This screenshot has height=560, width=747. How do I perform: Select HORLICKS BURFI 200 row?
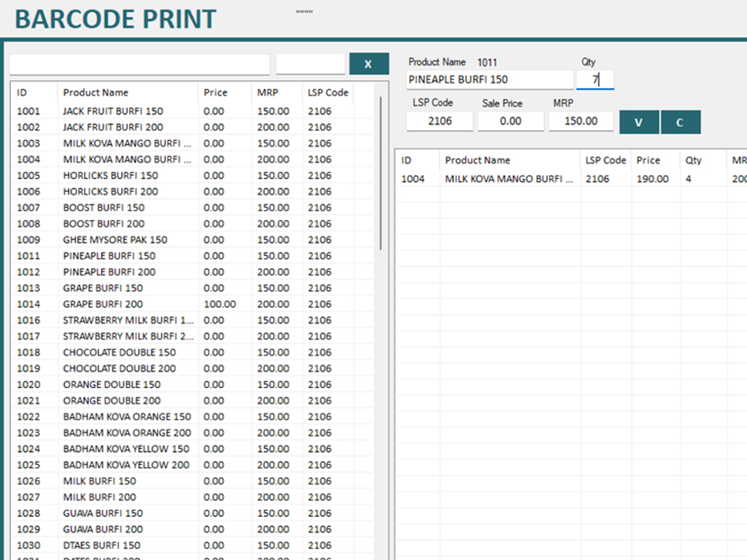click(x=192, y=192)
